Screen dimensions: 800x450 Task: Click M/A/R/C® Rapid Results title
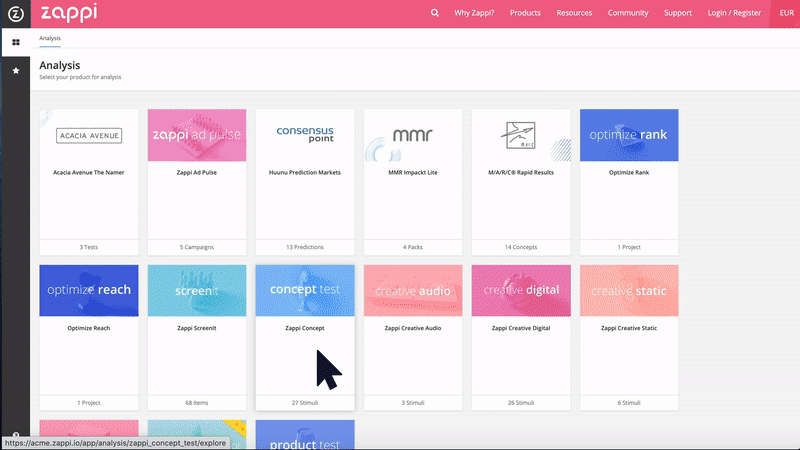[x=521, y=172]
